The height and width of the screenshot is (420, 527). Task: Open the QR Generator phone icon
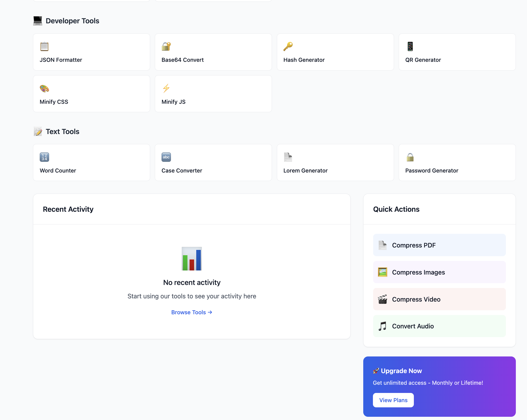point(410,46)
